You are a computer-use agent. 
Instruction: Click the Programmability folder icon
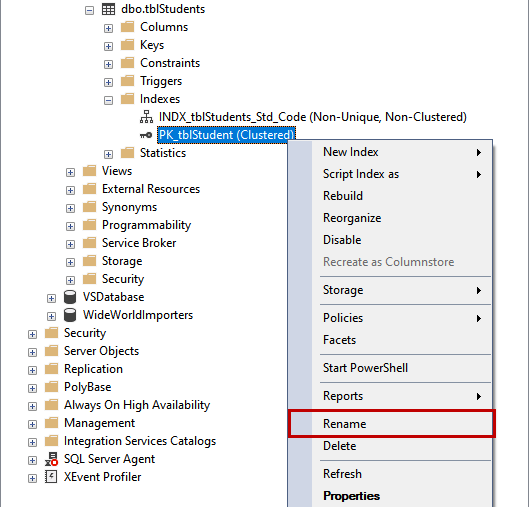pyautogui.click(x=89, y=225)
